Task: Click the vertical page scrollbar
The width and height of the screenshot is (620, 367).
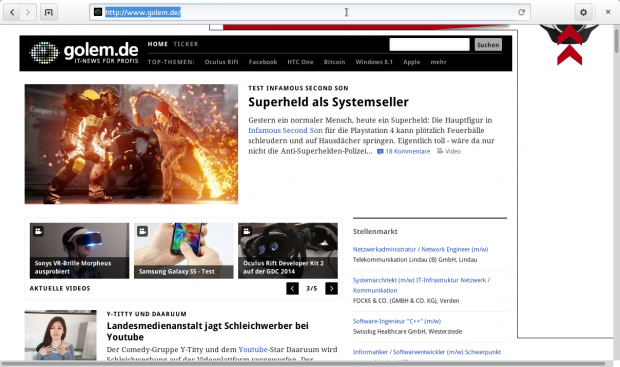Action: point(616,41)
